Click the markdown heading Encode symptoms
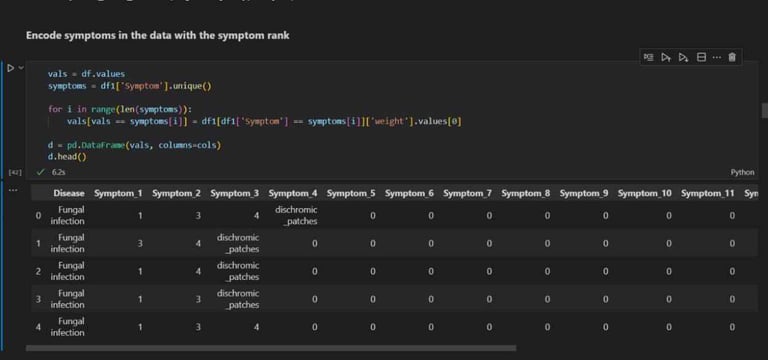This screenshot has width=768, height=360. point(157,35)
